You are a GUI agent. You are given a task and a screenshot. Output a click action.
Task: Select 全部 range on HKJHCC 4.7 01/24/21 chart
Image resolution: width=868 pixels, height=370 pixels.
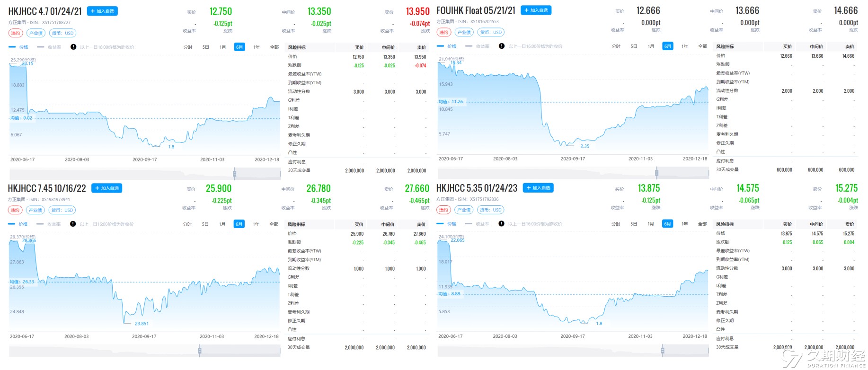(x=275, y=47)
